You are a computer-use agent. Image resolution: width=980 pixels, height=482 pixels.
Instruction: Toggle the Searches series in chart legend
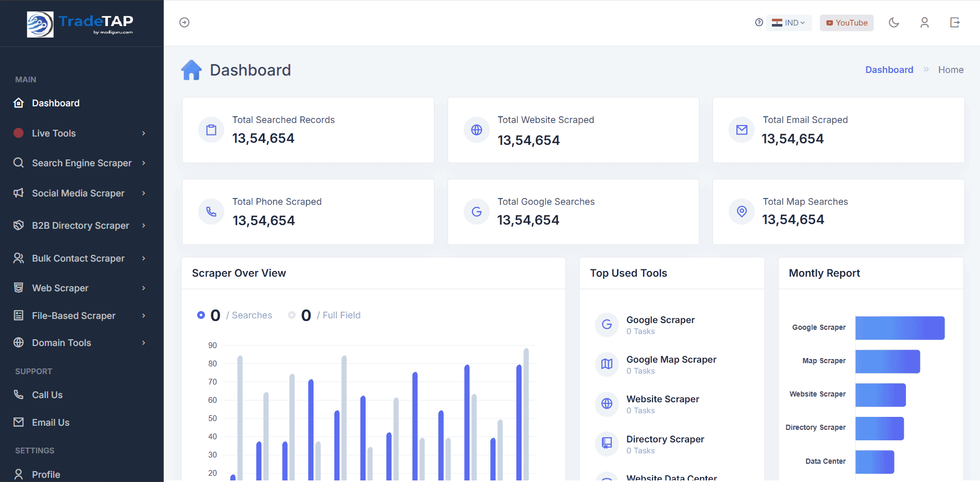(x=235, y=315)
